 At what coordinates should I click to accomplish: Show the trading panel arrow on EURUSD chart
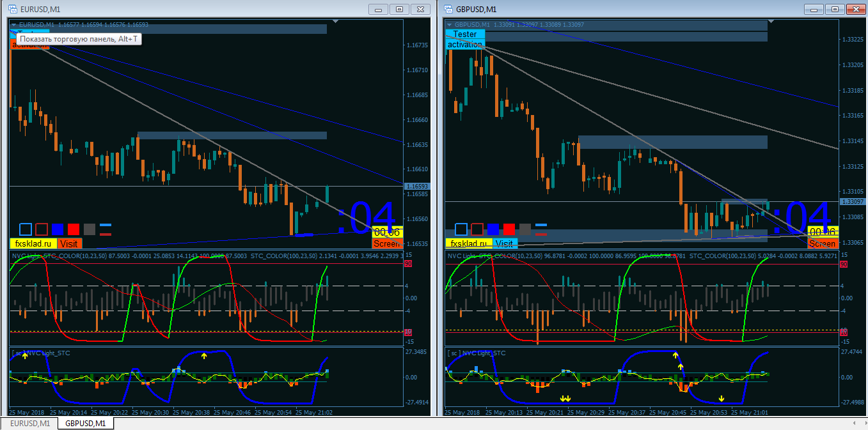tap(14, 25)
